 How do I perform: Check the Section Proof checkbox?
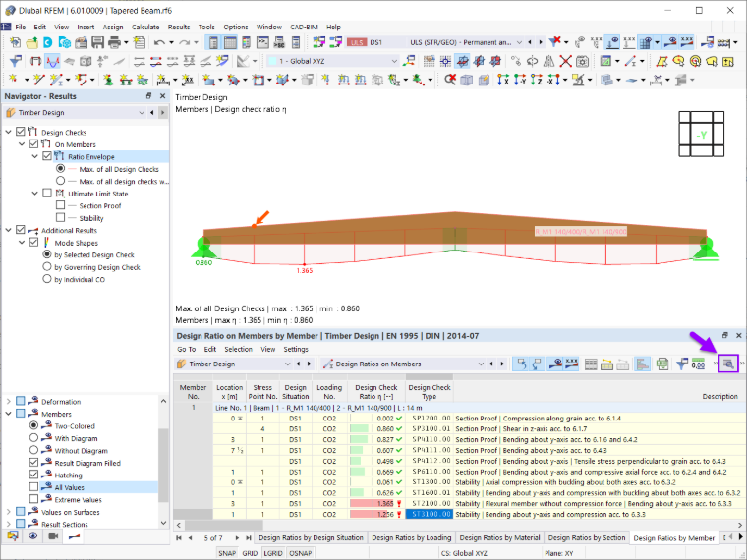coord(60,205)
